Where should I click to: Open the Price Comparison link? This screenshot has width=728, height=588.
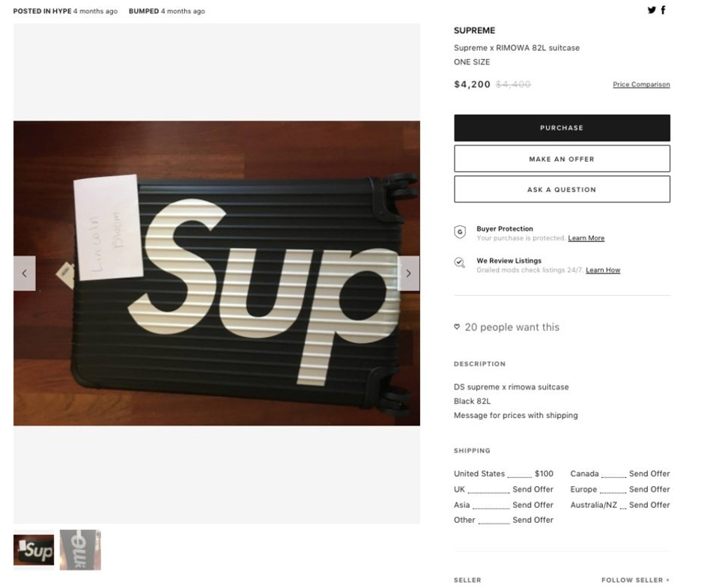[x=641, y=85]
